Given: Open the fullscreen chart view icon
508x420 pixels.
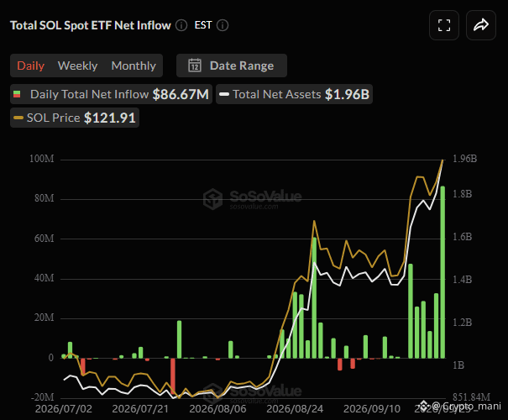Looking at the screenshot, I should click(444, 25).
